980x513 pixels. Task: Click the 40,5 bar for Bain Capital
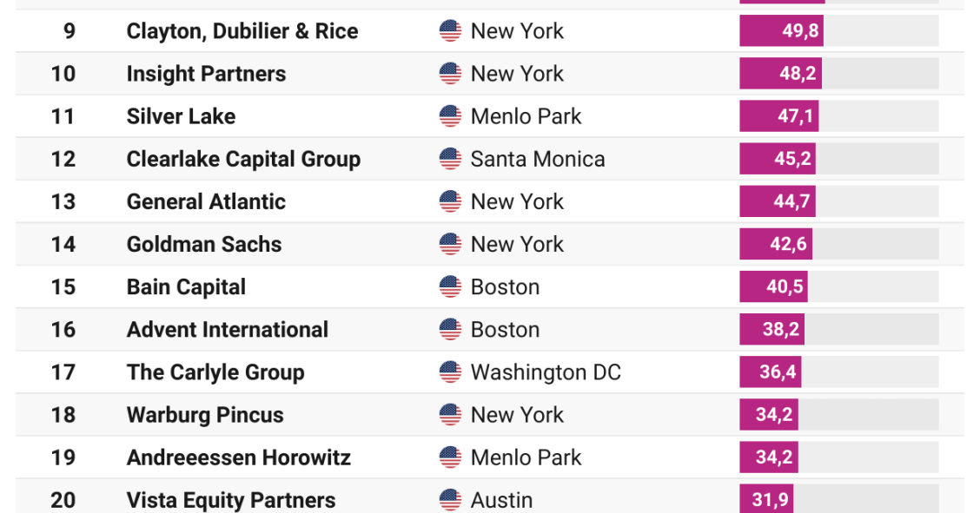pos(773,286)
